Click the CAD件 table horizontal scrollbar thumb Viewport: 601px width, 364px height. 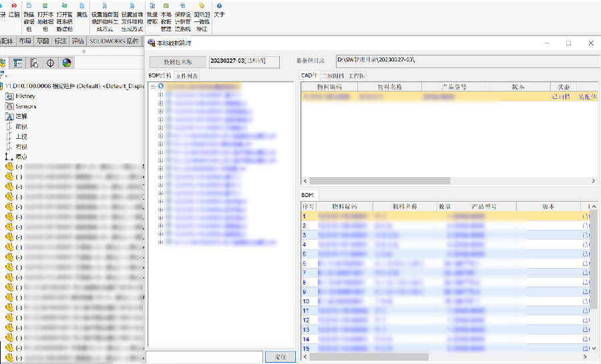click(380, 180)
